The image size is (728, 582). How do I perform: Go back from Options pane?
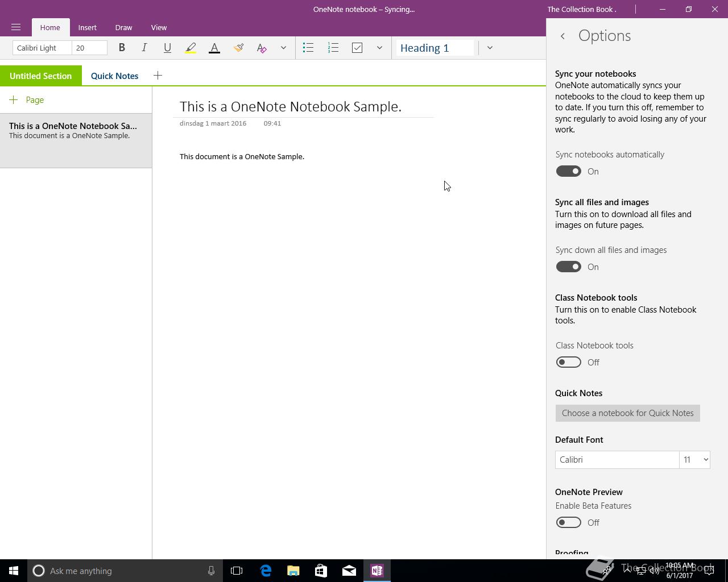click(x=562, y=36)
